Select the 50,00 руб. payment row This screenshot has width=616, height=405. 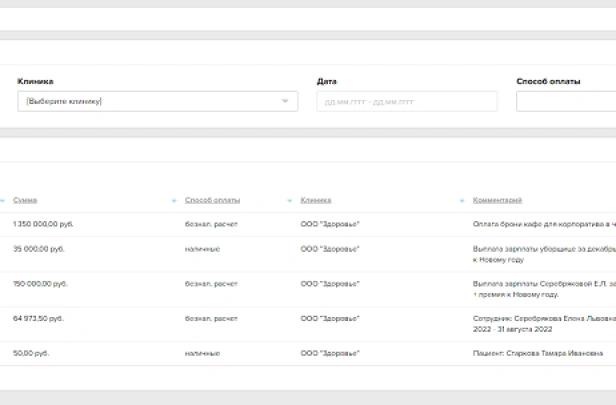click(x=31, y=353)
